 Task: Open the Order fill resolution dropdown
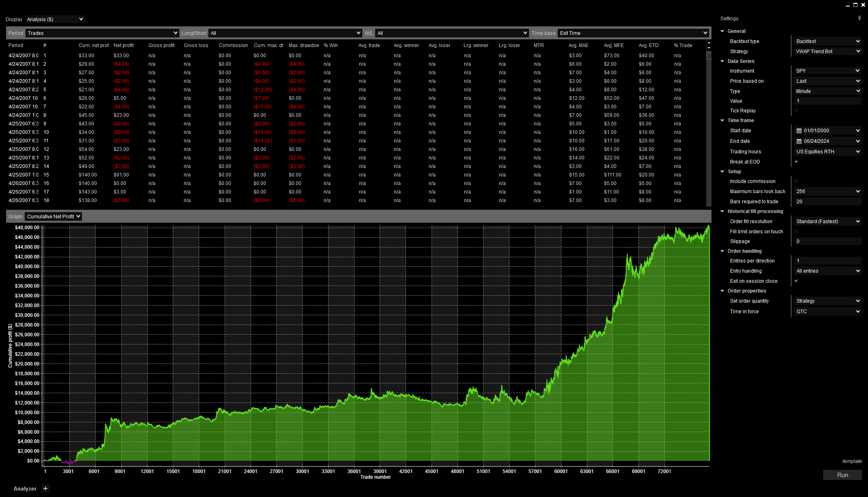(827, 221)
